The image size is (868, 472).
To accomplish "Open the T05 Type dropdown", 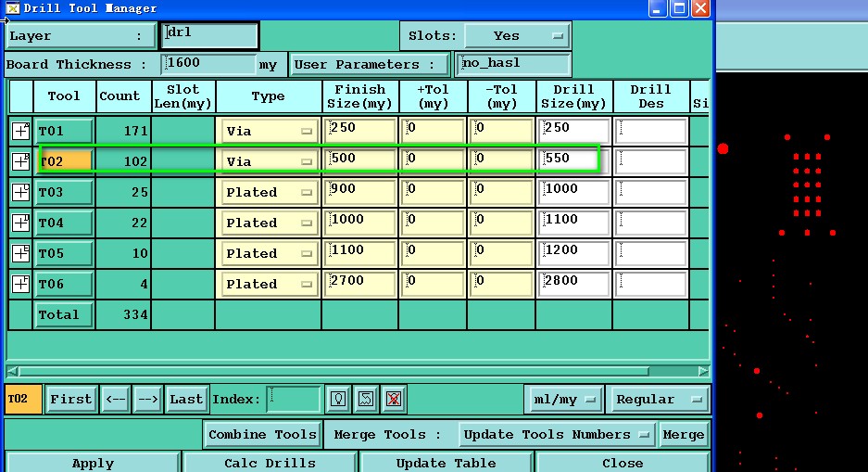I will click(x=268, y=253).
